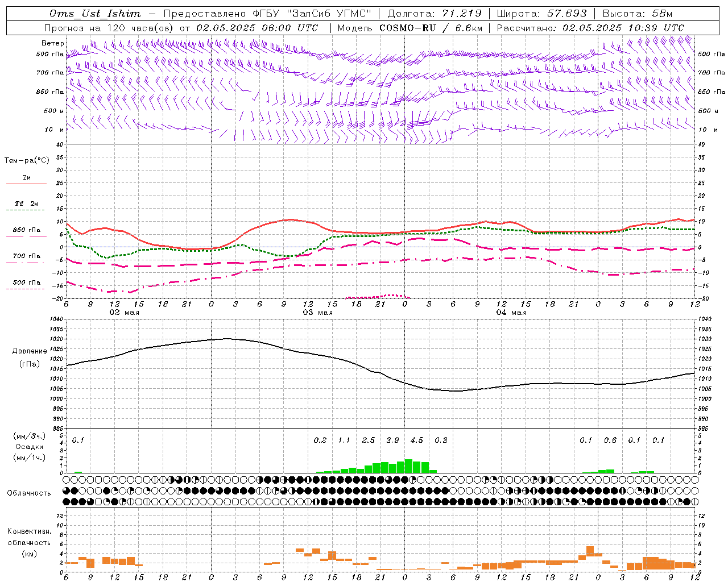Click the 2.5 precipitation amount value
The height and width of the screenshot is (582, 728).
coord(369,440)
